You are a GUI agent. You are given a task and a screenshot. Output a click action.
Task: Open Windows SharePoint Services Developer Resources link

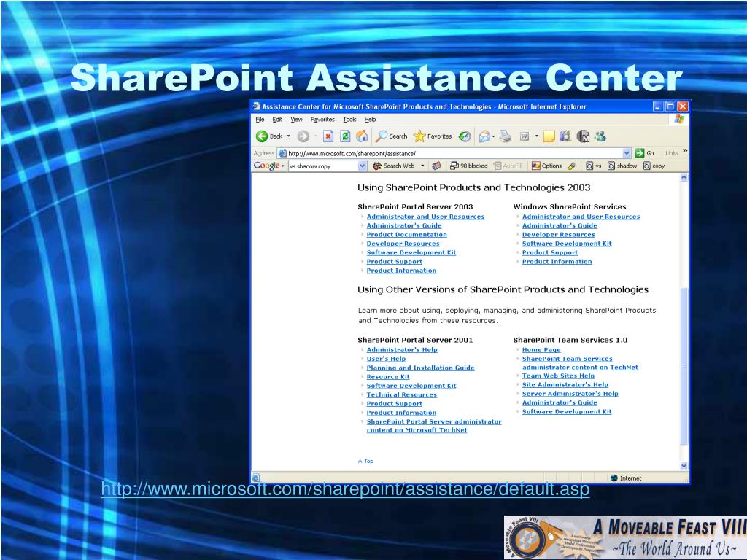point(558,235)
